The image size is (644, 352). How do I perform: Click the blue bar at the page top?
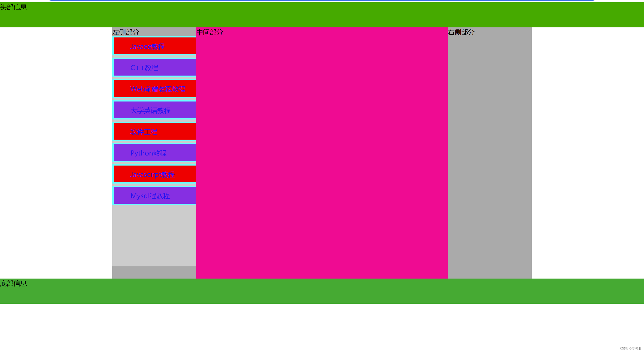coord(322,0)
